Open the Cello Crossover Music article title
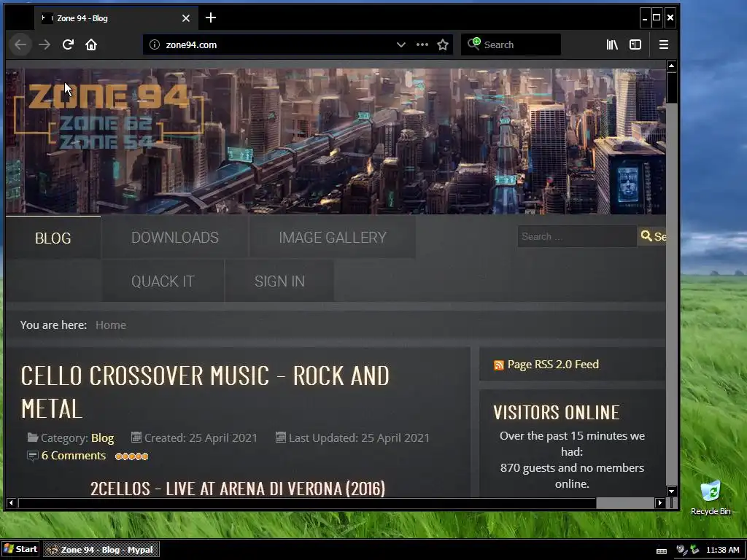Screen dimensions: 747x560 (205, 392)
